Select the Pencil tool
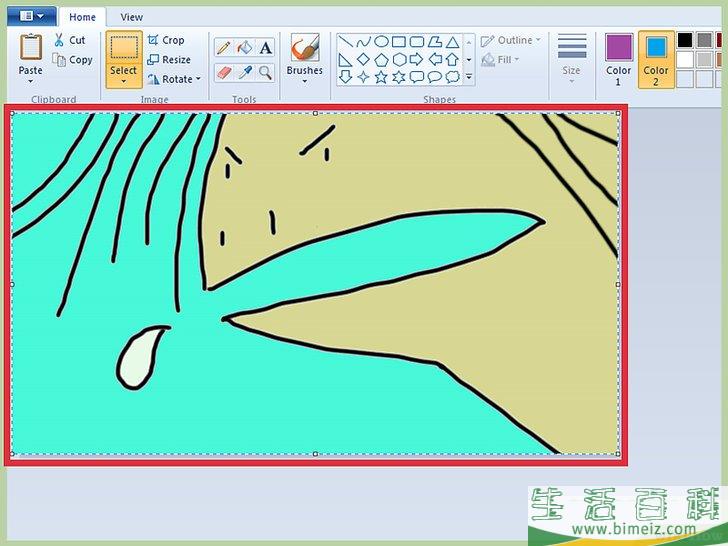Image resolution: width=728 pixels, height=546 pixels. tap(224, 47)
